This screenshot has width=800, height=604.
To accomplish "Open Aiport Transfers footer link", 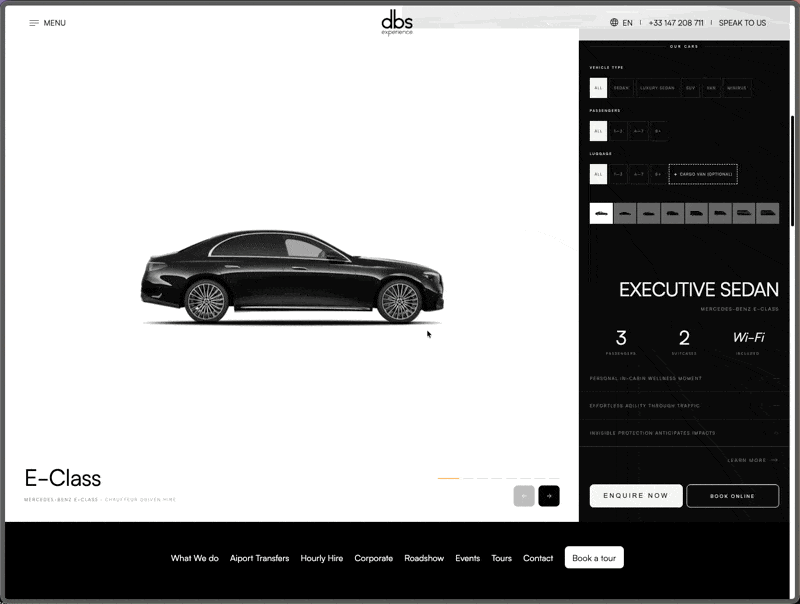I will click(x=259, y=558).
